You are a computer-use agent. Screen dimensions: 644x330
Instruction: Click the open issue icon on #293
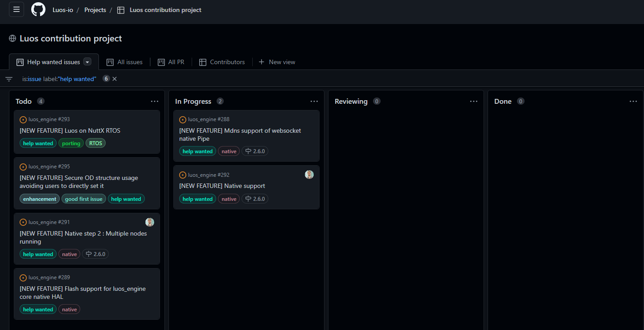pyautogui.click(x=23, y=119)
